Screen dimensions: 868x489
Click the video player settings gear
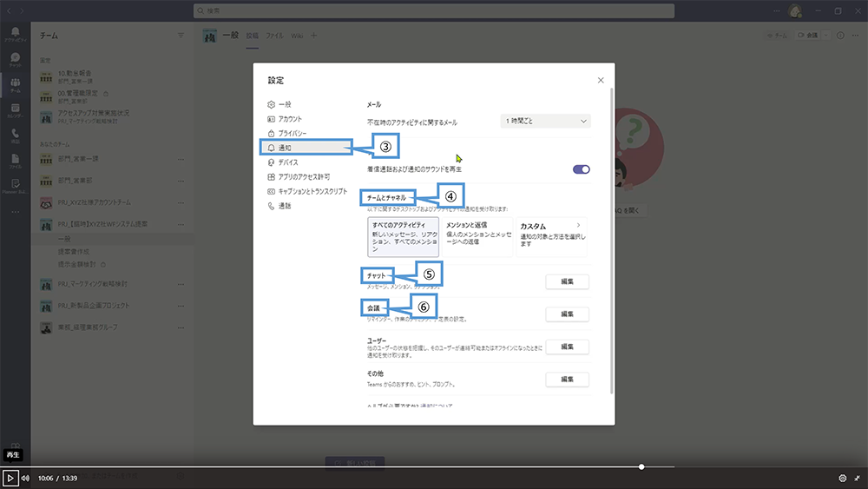pyautogui.click(x=843, y=478)
